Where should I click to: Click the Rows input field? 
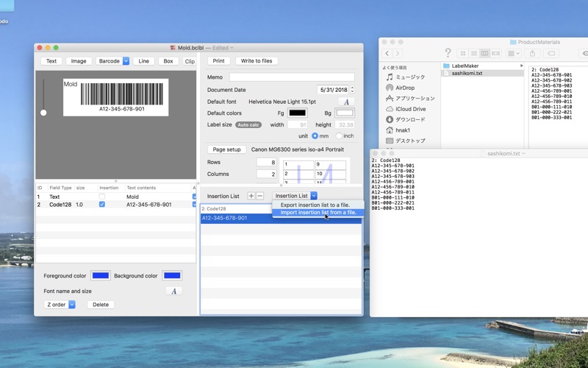267,162
